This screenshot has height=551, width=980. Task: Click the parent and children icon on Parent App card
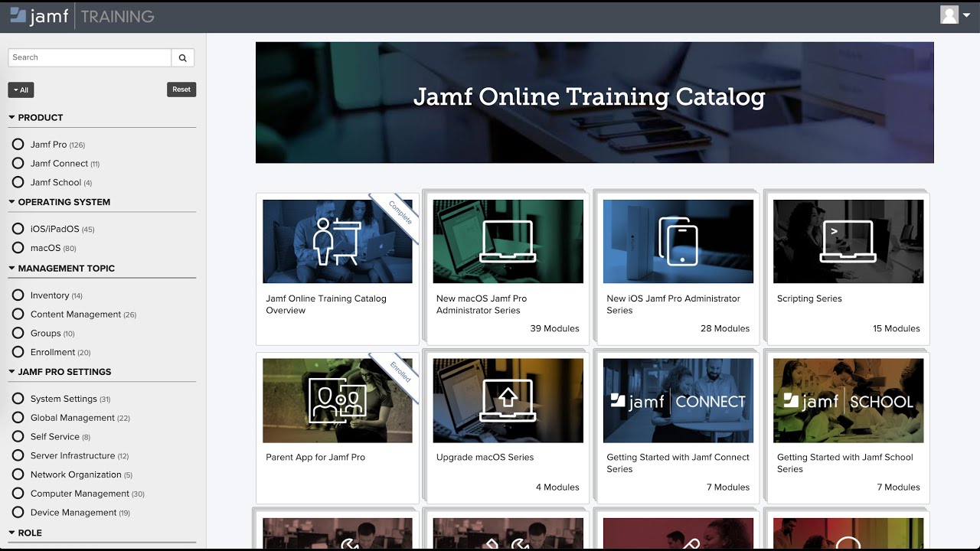coord(337,400)
